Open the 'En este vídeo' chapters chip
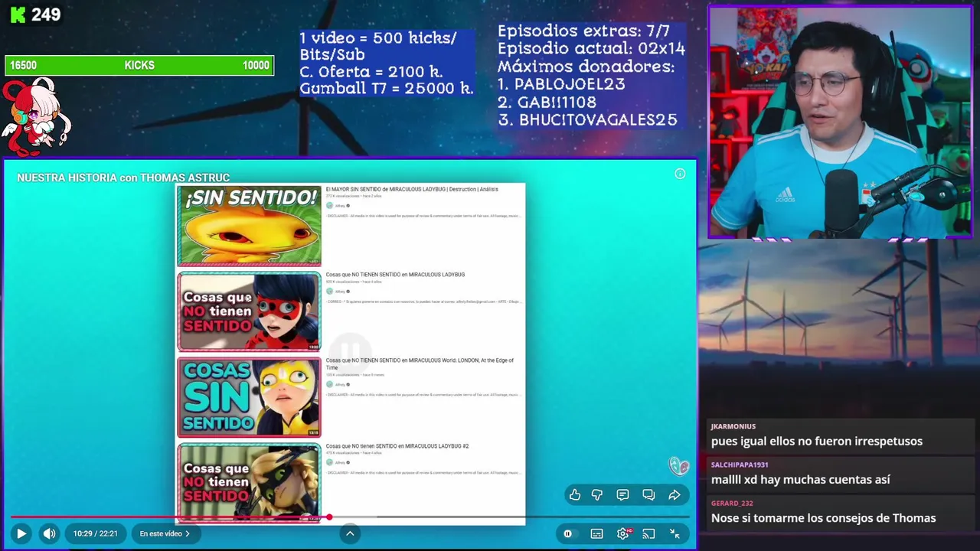The image size is (980, 551). pyautogui.click(x=165, y=533)
